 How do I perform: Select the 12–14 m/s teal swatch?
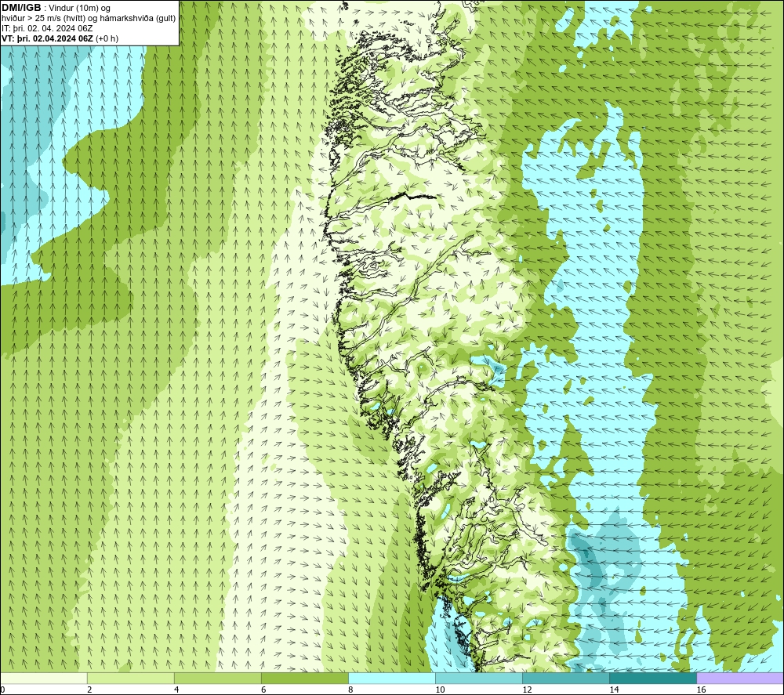[565, 679]
